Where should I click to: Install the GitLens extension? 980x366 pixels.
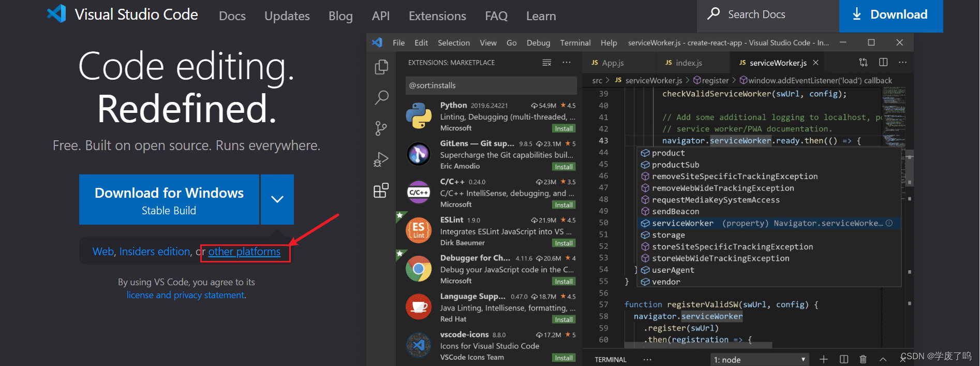point(563,167)
